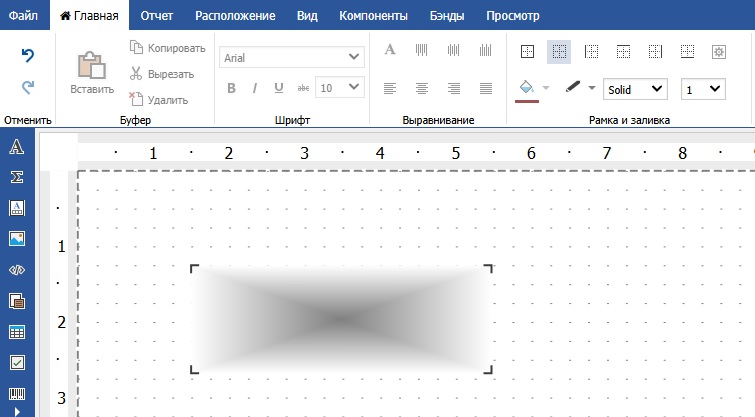Choose the Image component in sidebar
755x417 pixels.
[17, 239]
